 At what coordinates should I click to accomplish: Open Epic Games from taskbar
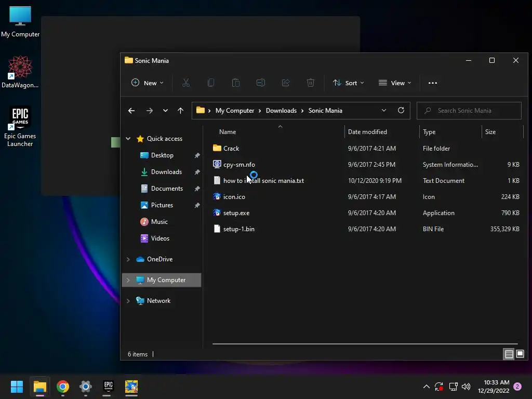pos(108,387)
